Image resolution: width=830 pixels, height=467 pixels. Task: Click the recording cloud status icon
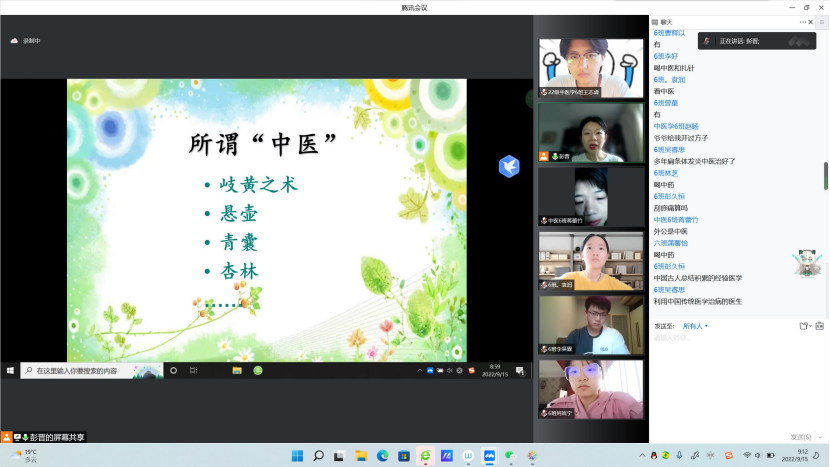click(14, 41)
